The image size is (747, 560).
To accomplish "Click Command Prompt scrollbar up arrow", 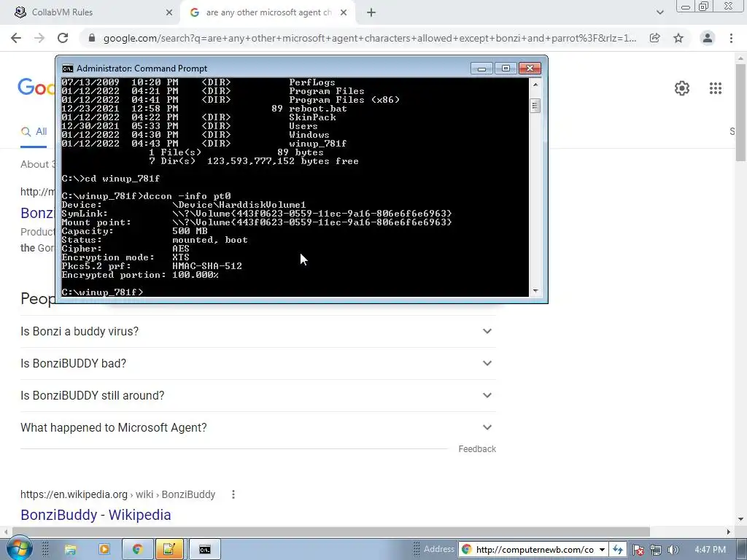I will coord(535,85).
